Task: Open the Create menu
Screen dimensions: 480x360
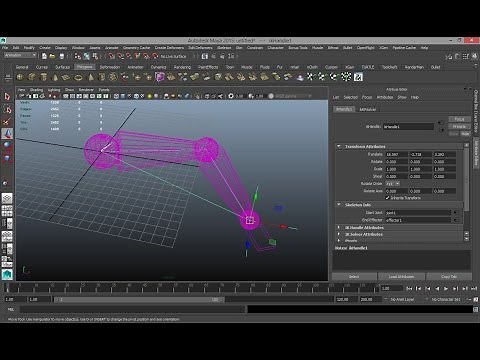Action: [x=45, y=48]
